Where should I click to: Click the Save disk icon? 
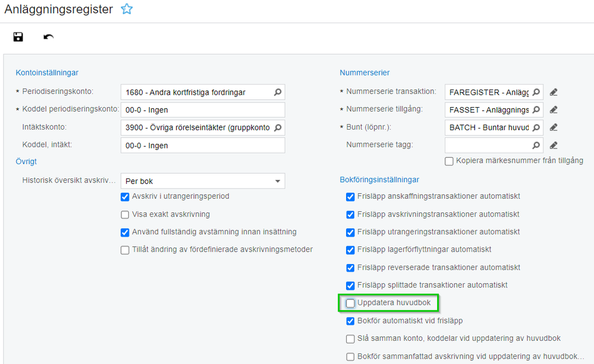click(x=18, y=37)
